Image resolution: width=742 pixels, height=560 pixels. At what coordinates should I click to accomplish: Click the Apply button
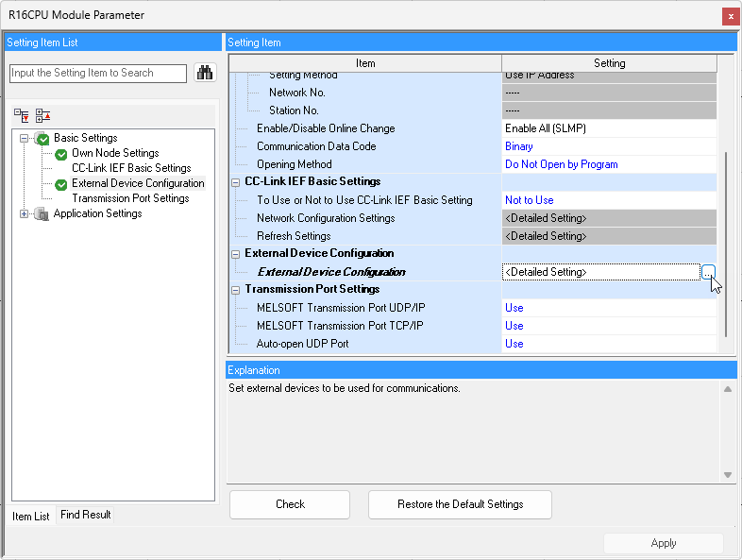664,543
